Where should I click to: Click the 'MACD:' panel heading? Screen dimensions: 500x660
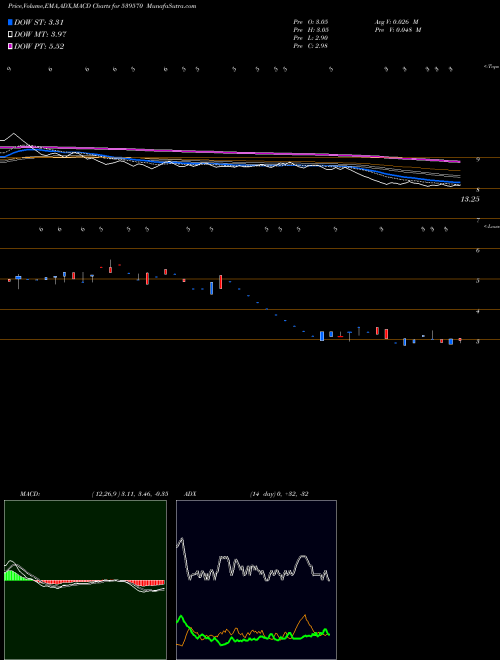click(x=30, y=494)
